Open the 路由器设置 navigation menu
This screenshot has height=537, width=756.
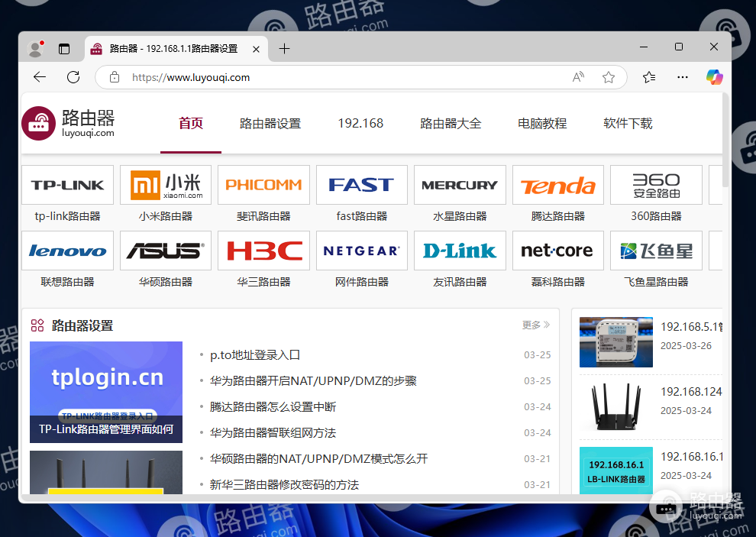[x=270, y=124]
